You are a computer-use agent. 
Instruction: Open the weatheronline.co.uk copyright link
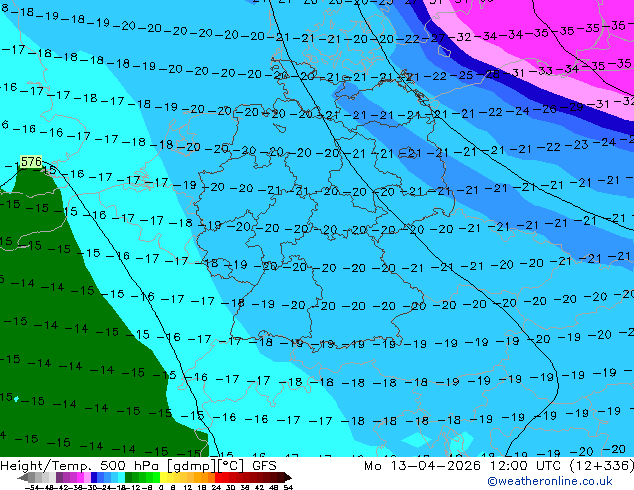(x=550, y=481)
